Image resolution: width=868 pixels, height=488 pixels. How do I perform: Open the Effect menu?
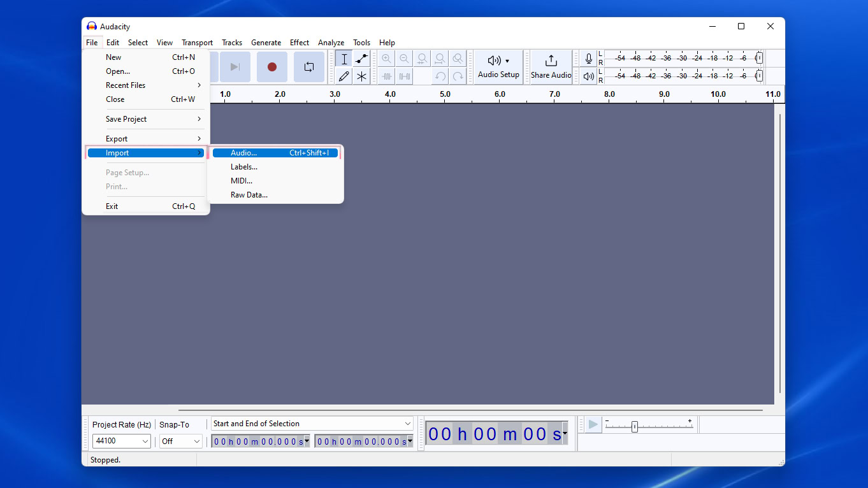point(300,43)
